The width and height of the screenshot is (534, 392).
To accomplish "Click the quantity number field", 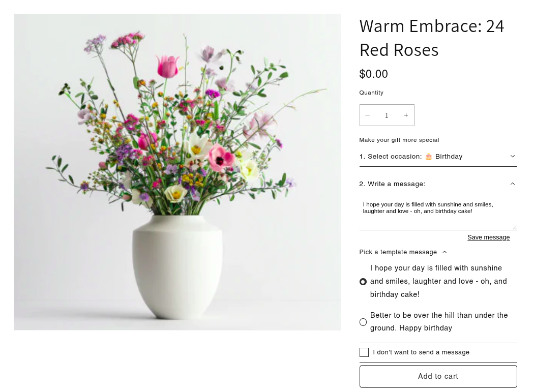I will (387, 115).
